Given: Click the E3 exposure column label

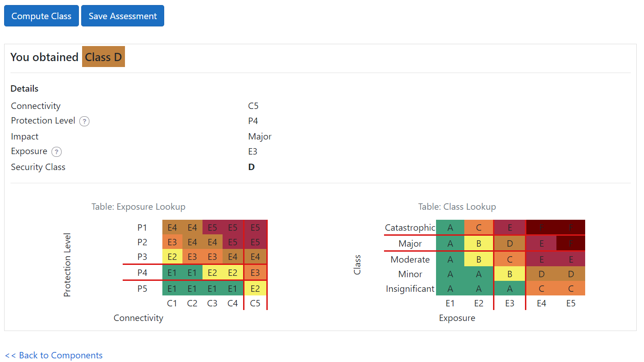Looking at the screenshot, I should (x=509, y=303).
